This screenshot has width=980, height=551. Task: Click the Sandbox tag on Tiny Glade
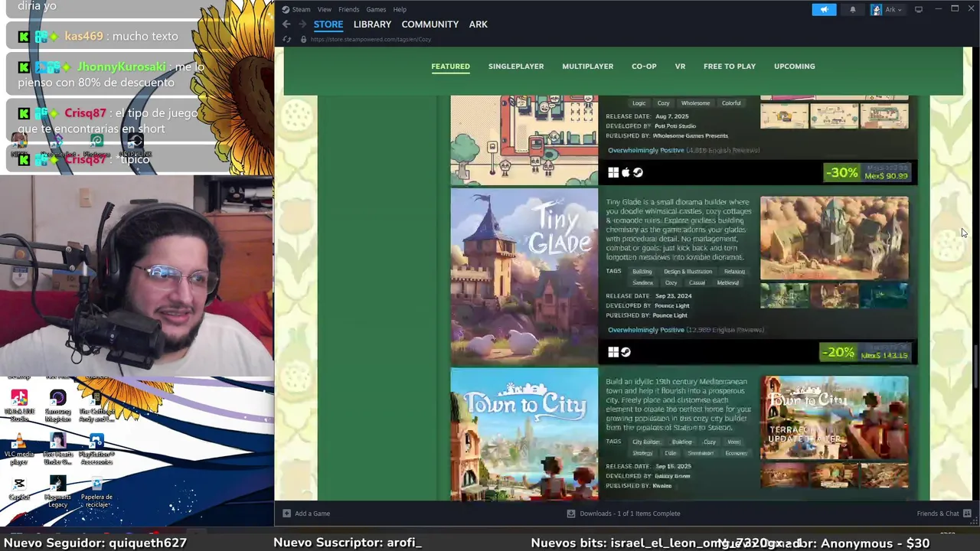642,283
